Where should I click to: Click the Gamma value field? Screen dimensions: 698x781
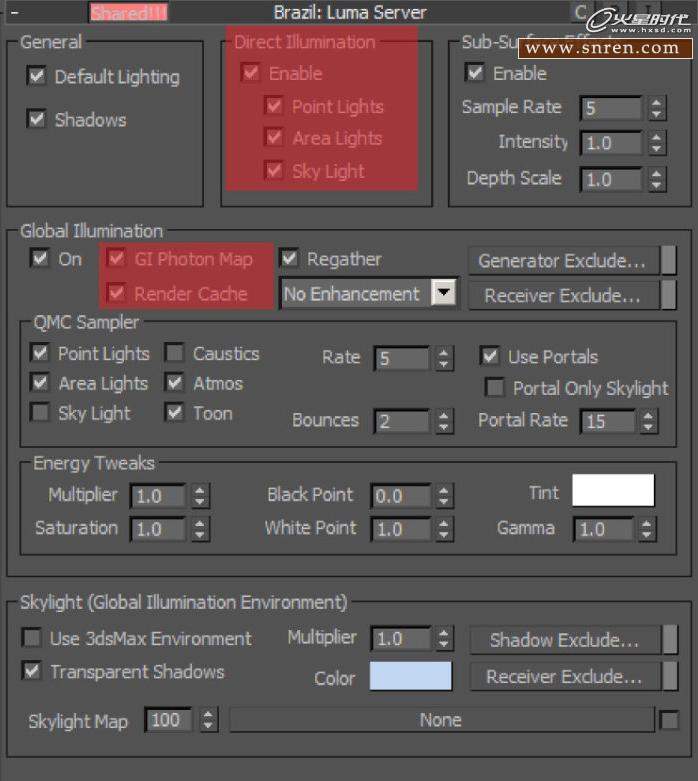[x=604, y=529]
